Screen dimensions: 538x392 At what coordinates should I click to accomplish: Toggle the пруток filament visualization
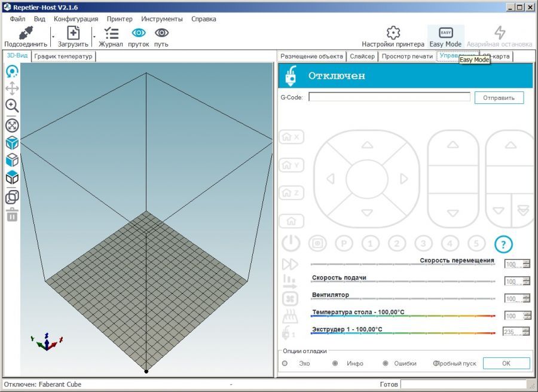tap(138, 34)
